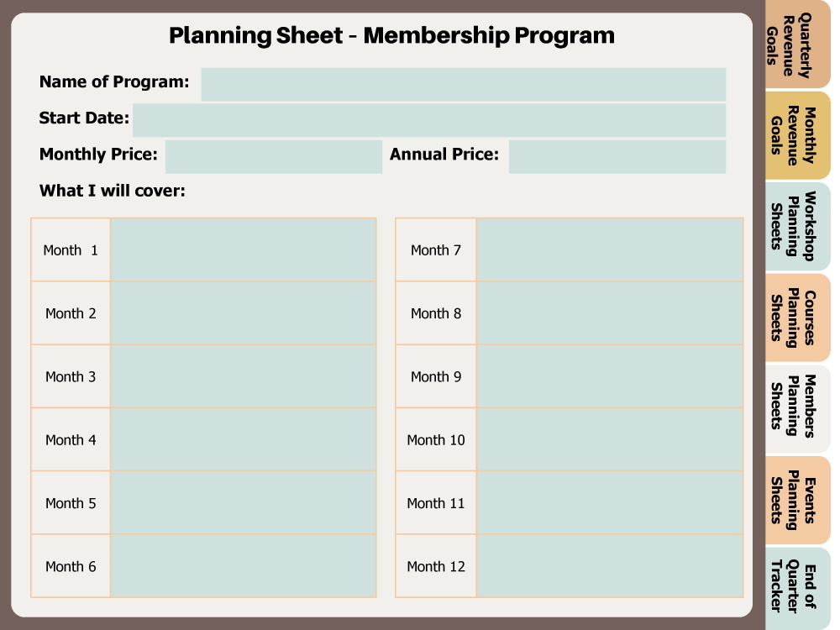Screen dimensions: 840x630
Task: Switch to Monthly Revenue Goals tab
Action: (796, 135)
